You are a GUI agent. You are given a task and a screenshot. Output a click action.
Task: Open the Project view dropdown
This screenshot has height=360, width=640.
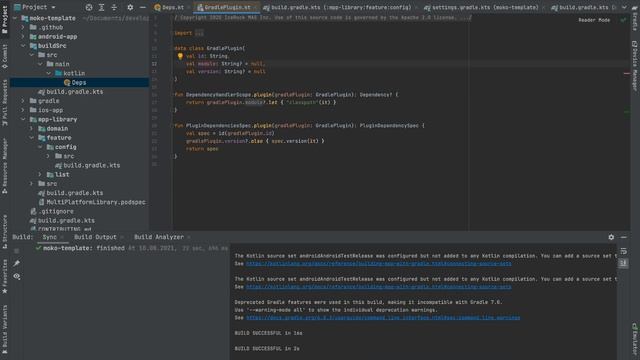pyautogui.click(x=35, y=7)
